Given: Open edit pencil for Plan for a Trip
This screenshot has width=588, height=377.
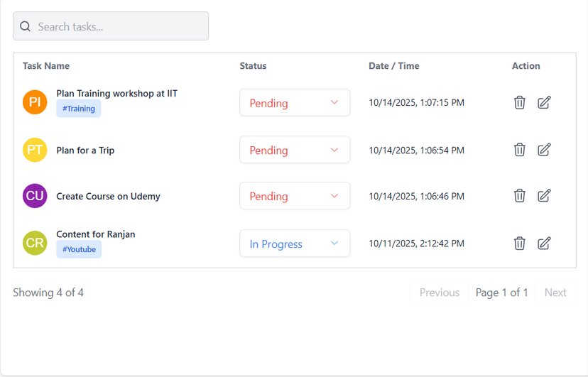Looking at the screenshot, I should (x=544, y=150).
